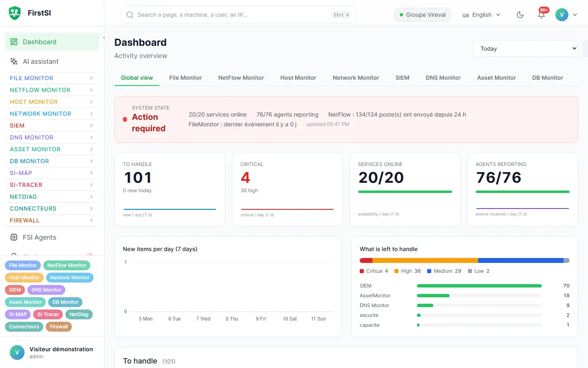This screenshot has height=368, width=588.
Task: Click the SIEM progress bar row
Action: (465, 286)
